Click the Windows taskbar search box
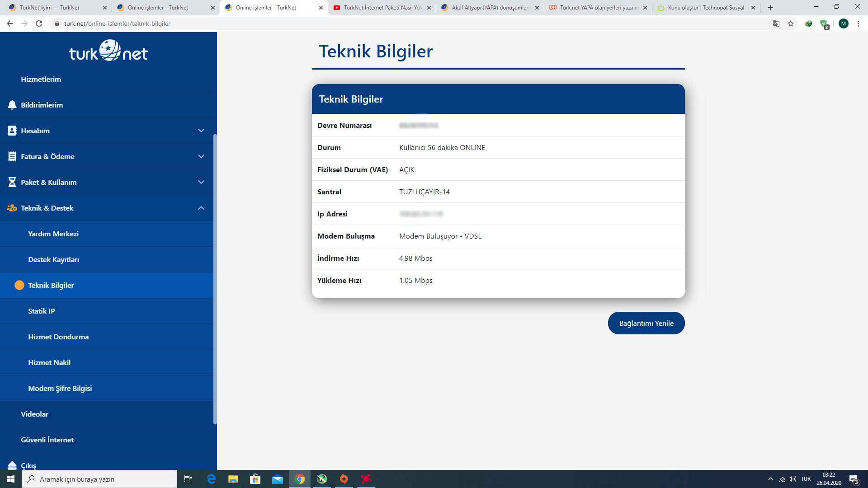 click(x=99, y=479)
